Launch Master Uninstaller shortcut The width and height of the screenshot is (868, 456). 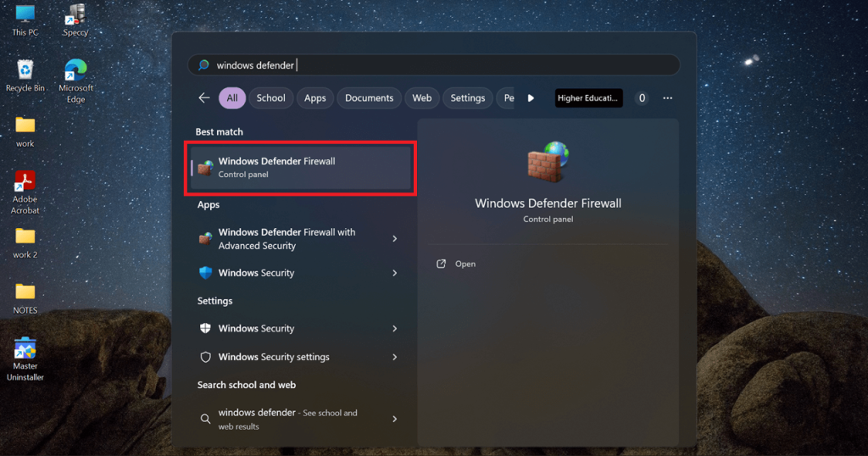point(25,359)
